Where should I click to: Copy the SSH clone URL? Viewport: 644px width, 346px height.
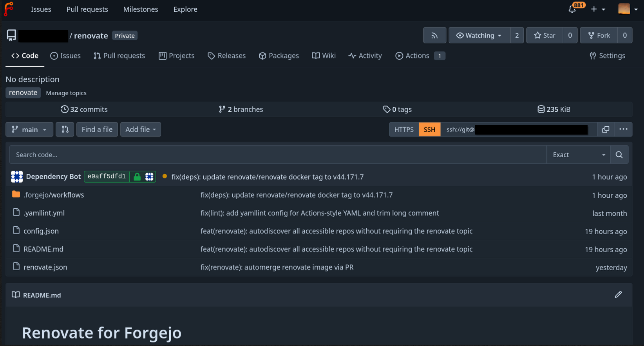click(606, 129)
